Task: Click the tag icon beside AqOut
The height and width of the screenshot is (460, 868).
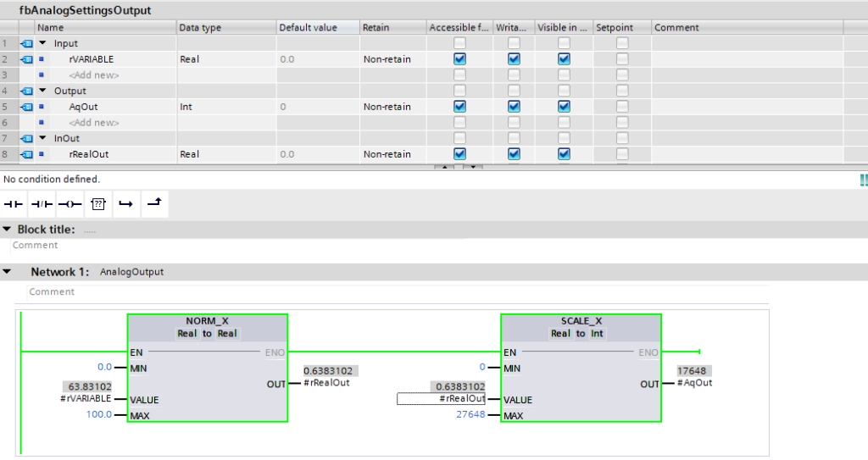Action: (x=26, y=107)
